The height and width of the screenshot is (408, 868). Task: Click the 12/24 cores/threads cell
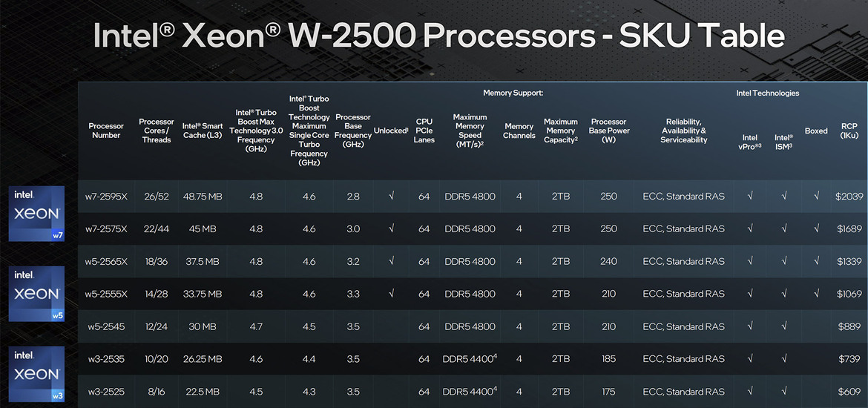156,327
